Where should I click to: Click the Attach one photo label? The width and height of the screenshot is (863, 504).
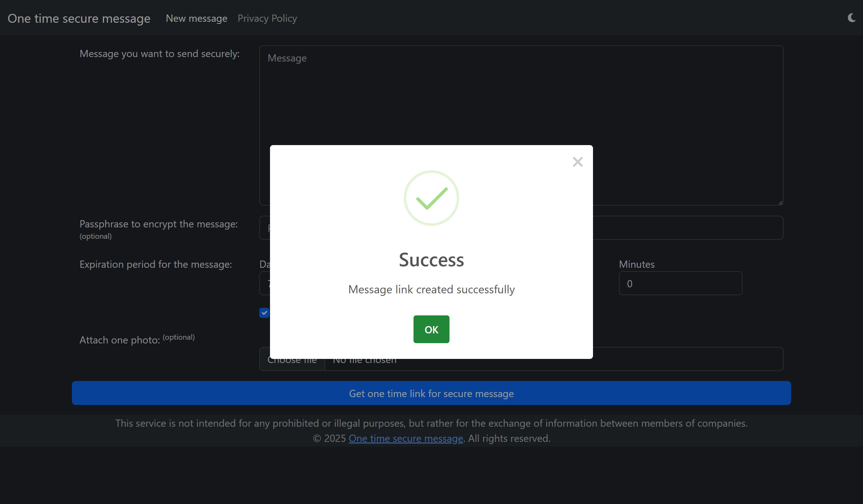point(120,340)
